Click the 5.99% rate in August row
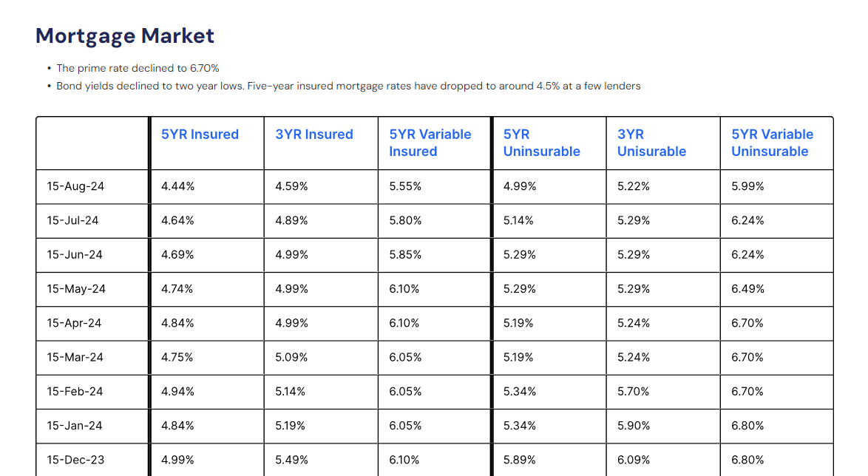 click(x=747, y=186)
